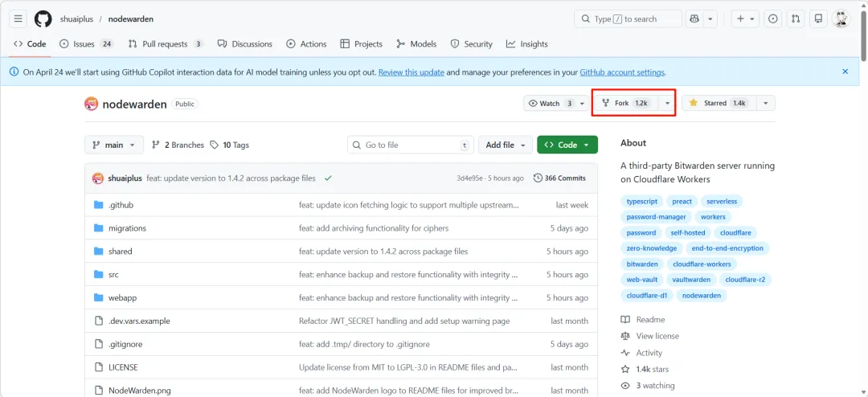Viewport: 868px width, 397px height.
Task: Switch to the Code tab
Action: (x=30, y=43)
